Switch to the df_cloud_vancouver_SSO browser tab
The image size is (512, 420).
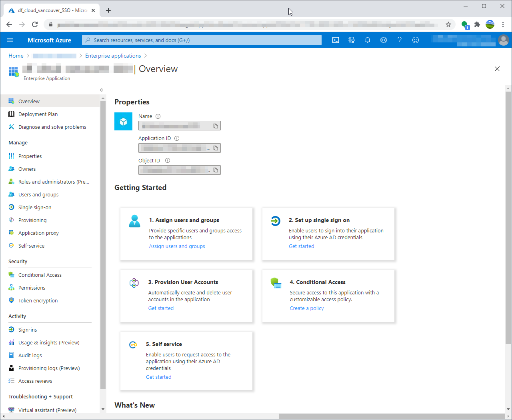point(48,10)
